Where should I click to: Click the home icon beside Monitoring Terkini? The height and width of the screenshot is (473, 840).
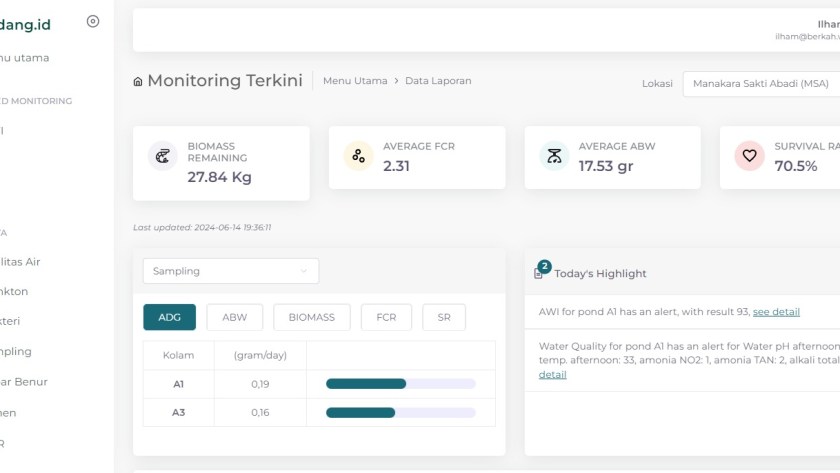[x=138, y=81]
